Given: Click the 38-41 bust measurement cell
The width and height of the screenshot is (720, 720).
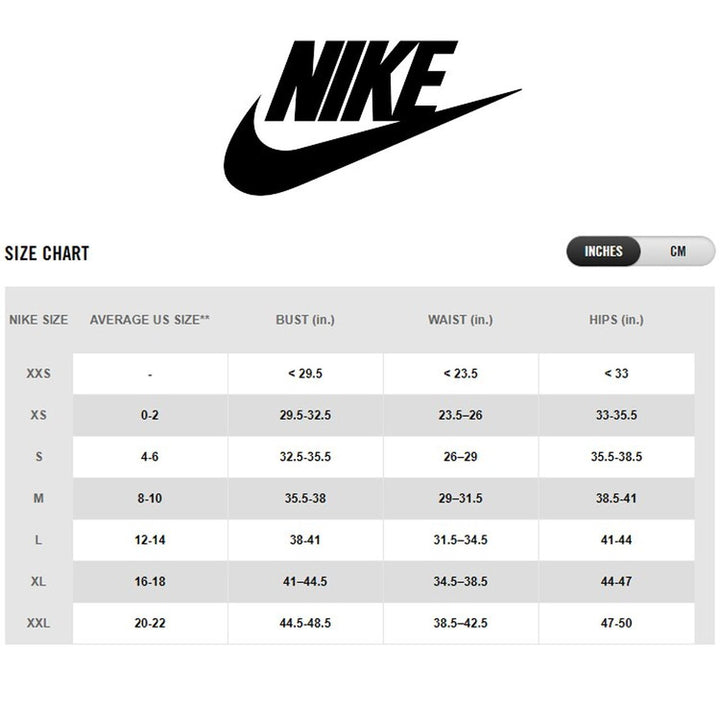Looking at the screenshot, I should click(x=305, y=540).
